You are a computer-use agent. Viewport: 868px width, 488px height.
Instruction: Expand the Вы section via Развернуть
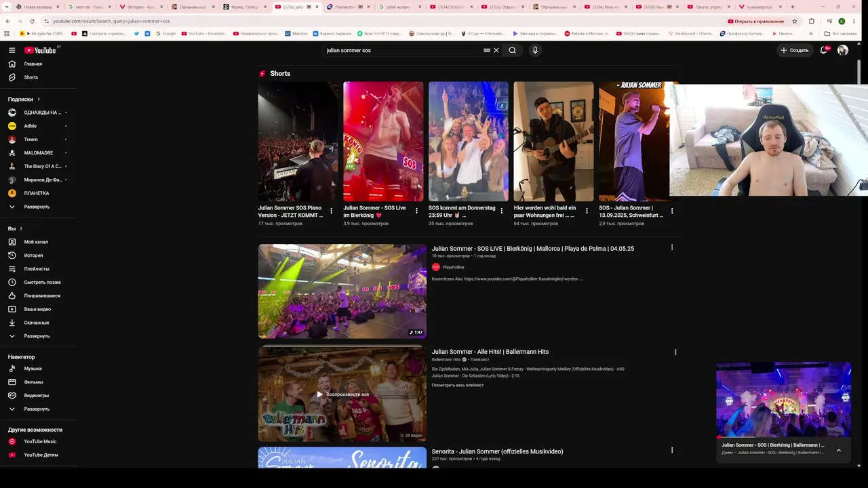[x=37, y=336]
